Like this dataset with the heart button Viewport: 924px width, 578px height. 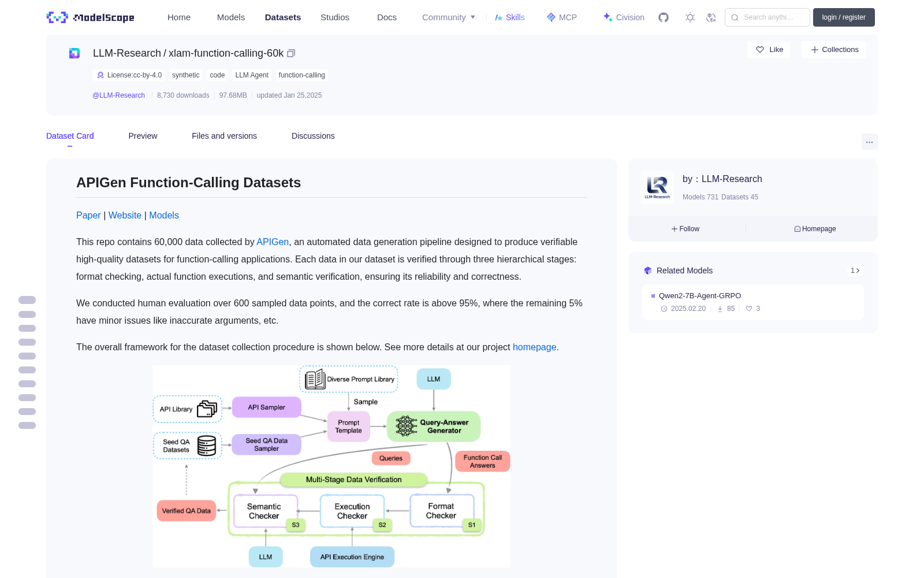click(769, 50)
